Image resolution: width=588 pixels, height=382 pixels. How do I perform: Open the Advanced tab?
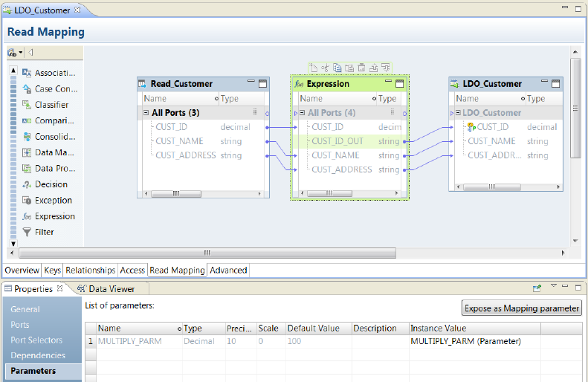[228, 271]
